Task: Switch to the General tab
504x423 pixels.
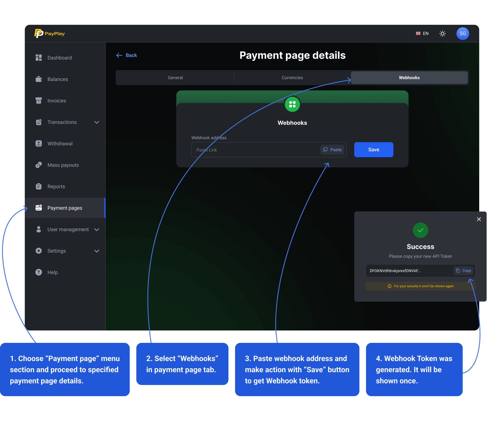Action: [175, 77]
